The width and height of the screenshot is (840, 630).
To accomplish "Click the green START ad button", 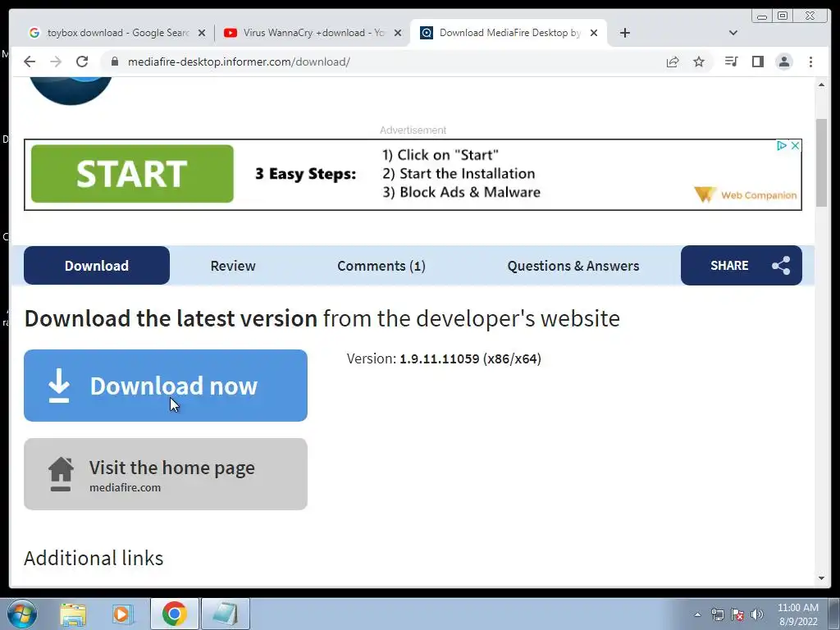I will 132,174.
